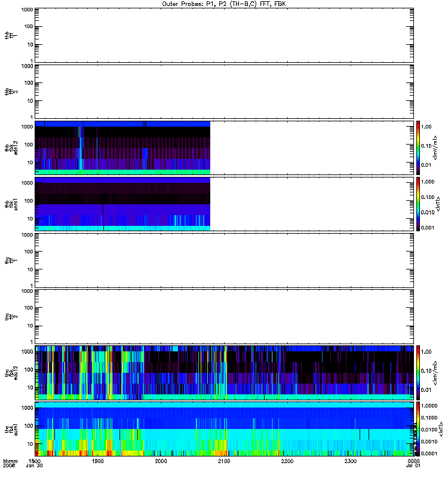Click the thb fbk edc12 spectrogram data

pyautogui.click(x=122, y=148)
